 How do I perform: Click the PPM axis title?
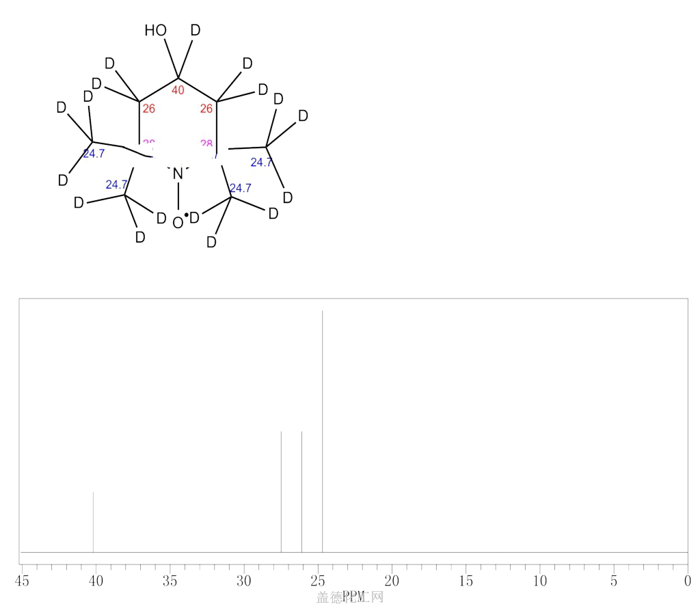coord(353,597)
